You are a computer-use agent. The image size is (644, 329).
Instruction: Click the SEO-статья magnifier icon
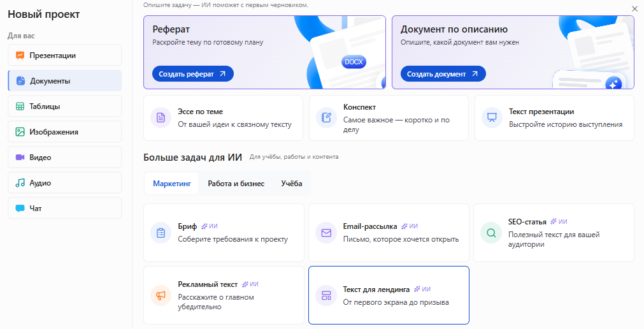click(x=491, y=233)
